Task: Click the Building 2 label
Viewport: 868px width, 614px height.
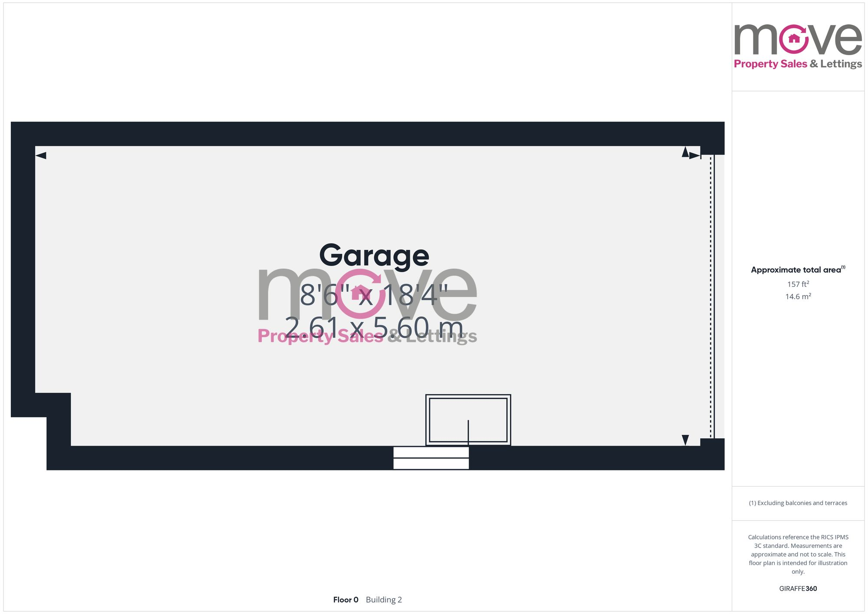Action: (x=384, y=600)
